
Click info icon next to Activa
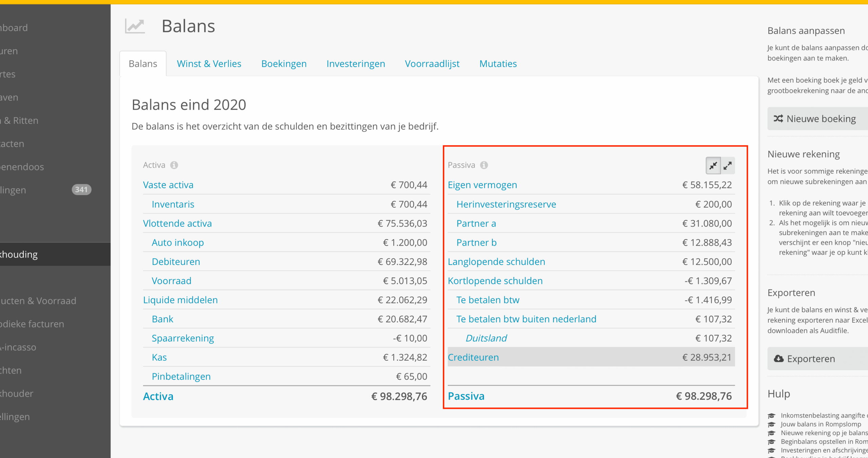(x=174, y=165)
